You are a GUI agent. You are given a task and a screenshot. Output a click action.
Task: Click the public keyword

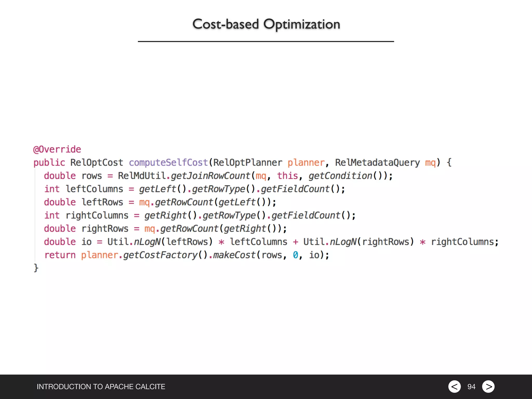coord(49,163)
